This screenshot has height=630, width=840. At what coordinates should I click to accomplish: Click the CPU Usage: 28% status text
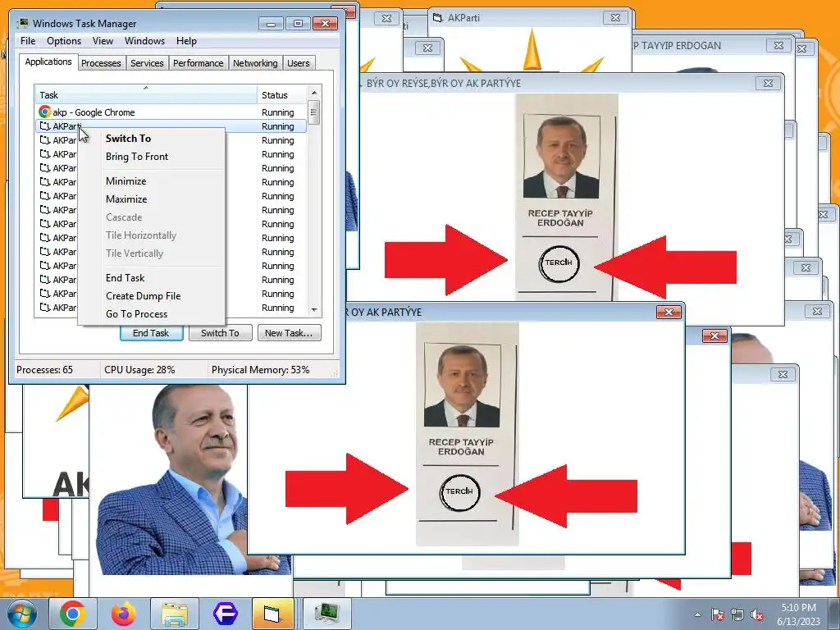pyautogui.click(x=139, y=370)
